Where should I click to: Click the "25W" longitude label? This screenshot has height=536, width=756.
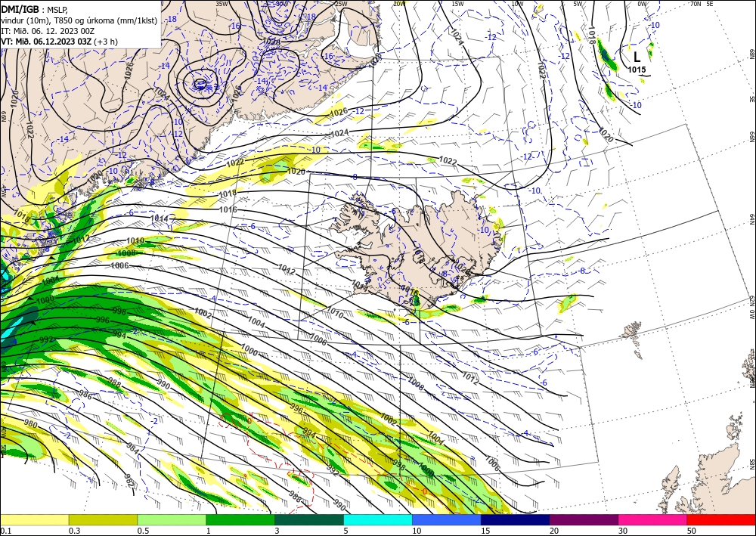click(341, 4)
